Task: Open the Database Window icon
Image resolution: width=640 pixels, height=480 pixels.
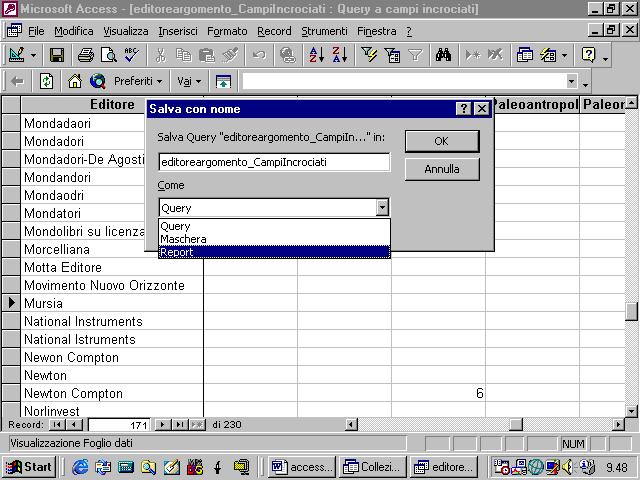Action: click(524, 55)
